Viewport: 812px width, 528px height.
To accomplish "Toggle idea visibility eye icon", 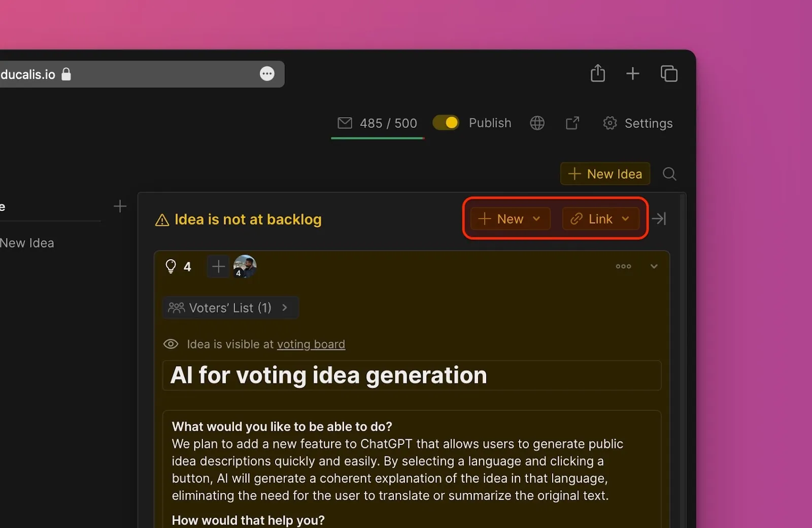I will pyautogui.click(x=171, y=344).
